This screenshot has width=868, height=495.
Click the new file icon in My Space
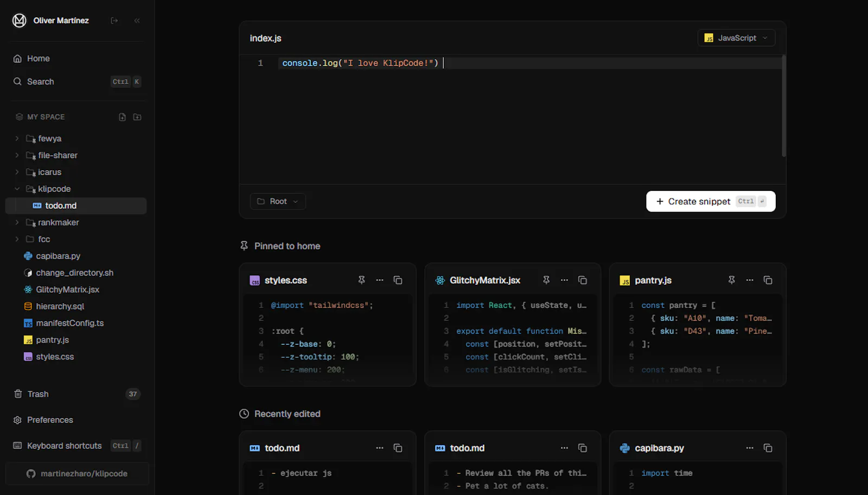pyautogui.click(x=122, y=117)
